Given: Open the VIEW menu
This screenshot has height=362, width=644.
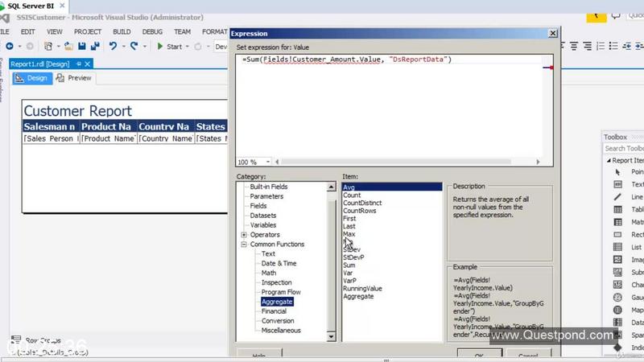Looking at the screenshot, I should coord(54,31).
